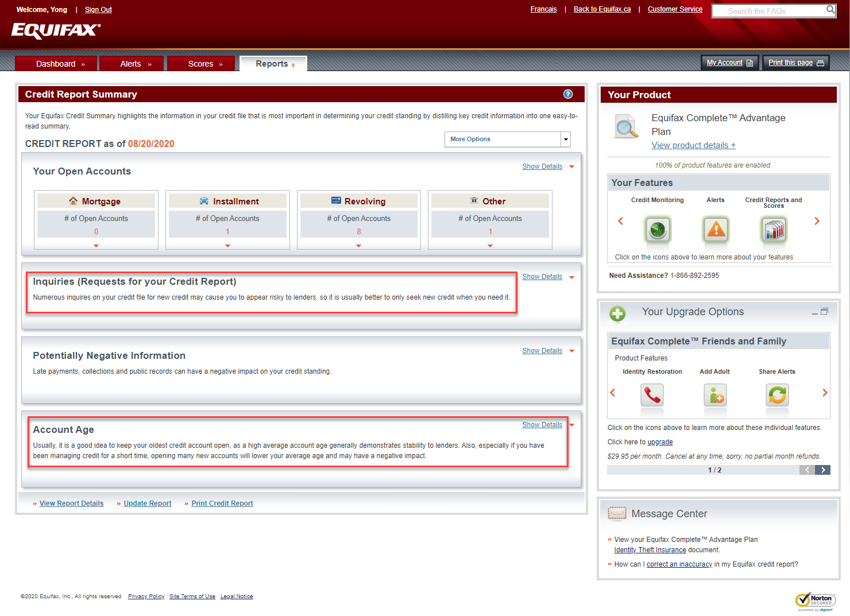This screenshot has height=616, width=850.
Task: Open the Alerts navigation tab
Action: (x=132, y=64)
